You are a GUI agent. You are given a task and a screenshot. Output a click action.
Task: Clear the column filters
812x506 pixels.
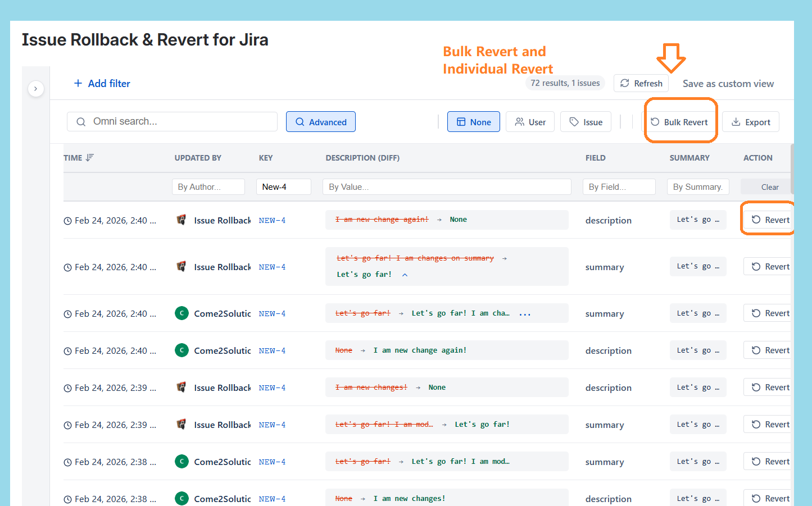769,187
